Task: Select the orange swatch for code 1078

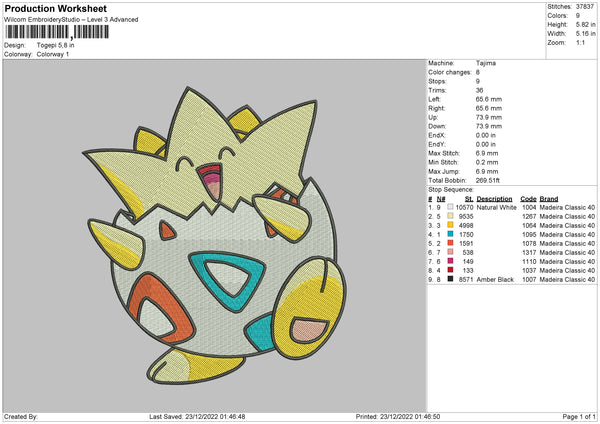Action: (x=450, y=243)
